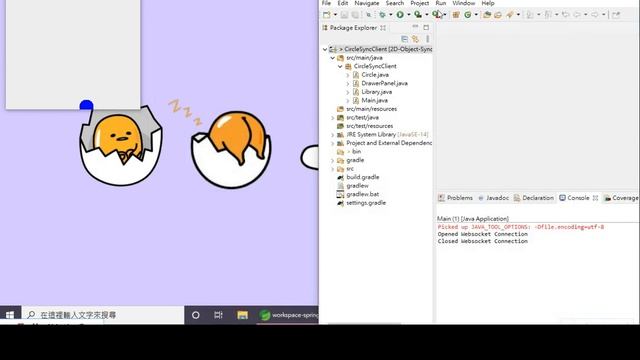Screen dimensions: 640x360
Task: Collapse the CircleSyncClient project root node
Action: (325, 49)
